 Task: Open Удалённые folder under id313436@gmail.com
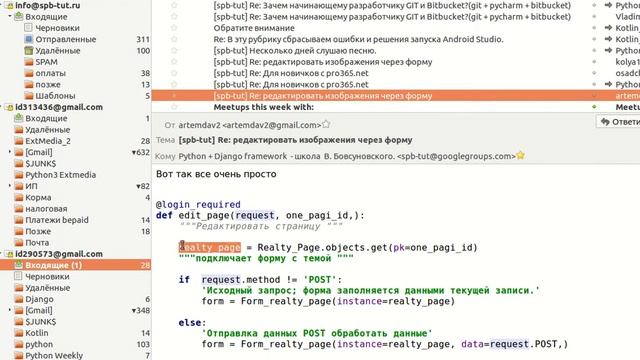[47, 129]
